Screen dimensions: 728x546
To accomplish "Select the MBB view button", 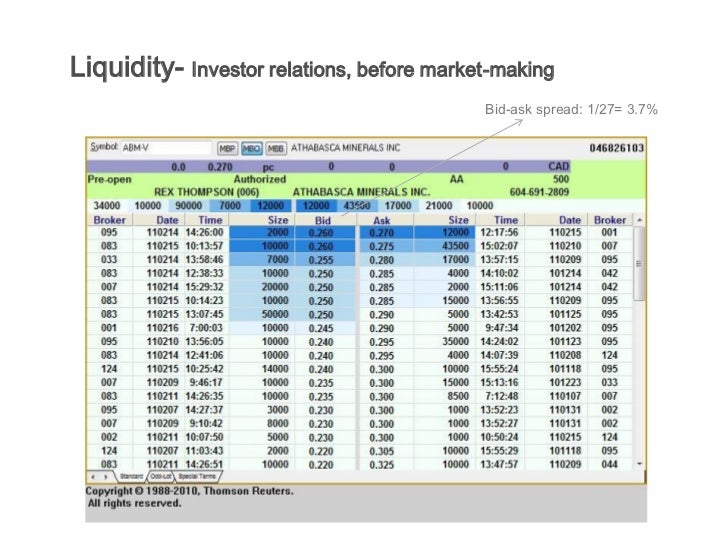I will (x=276, y=149).
